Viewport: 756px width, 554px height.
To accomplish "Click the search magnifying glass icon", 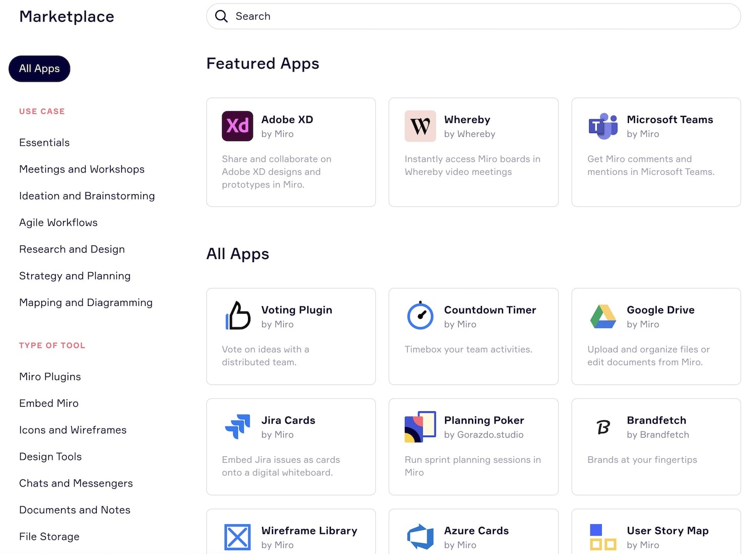I will tap(221, 16).
